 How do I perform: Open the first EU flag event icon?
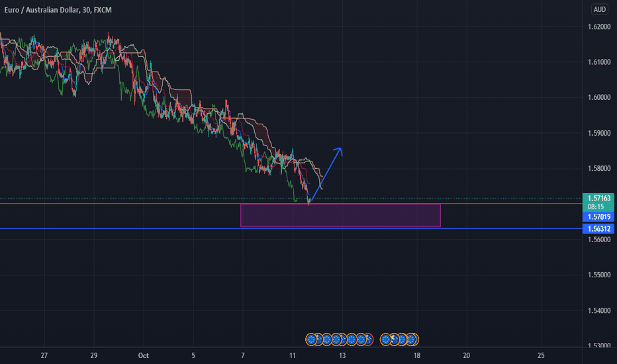pyautogui.click(x=311, y=340)
